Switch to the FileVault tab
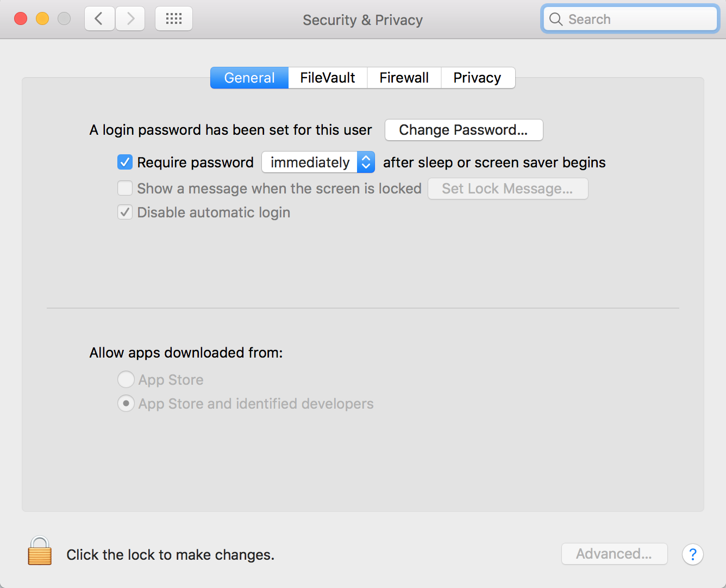726x588 pixels. [x=328, y=78]
